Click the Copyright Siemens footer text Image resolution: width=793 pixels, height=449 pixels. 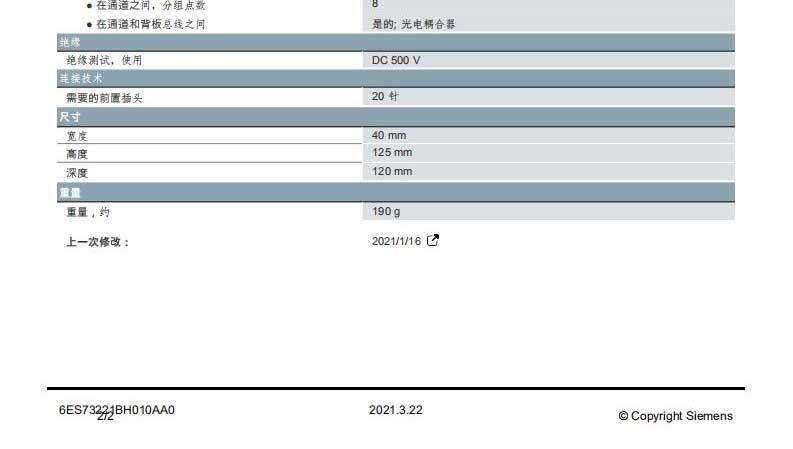coord(675,416)
